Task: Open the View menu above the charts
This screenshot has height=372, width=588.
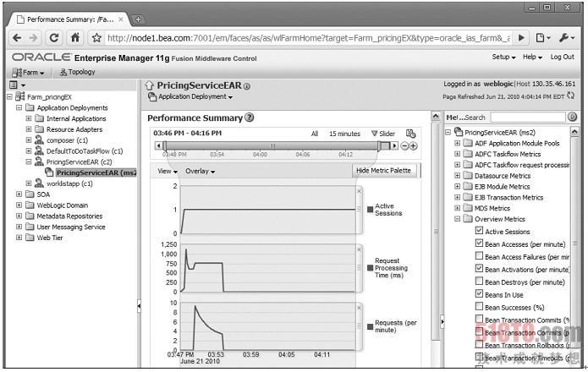Action: tap(168, 171)
